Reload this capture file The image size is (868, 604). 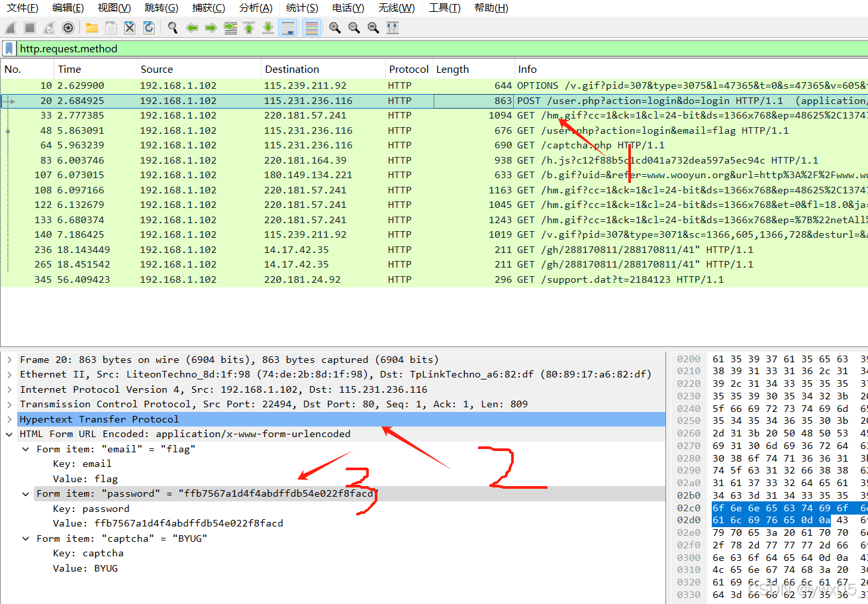pyautogui.click(x=148, y=27)
